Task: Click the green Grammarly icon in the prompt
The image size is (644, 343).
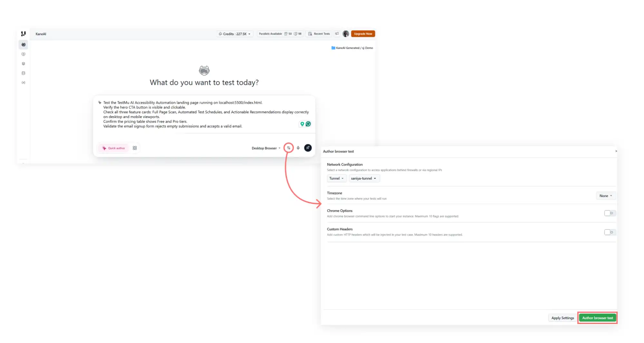Action: [x=308, y=124]
